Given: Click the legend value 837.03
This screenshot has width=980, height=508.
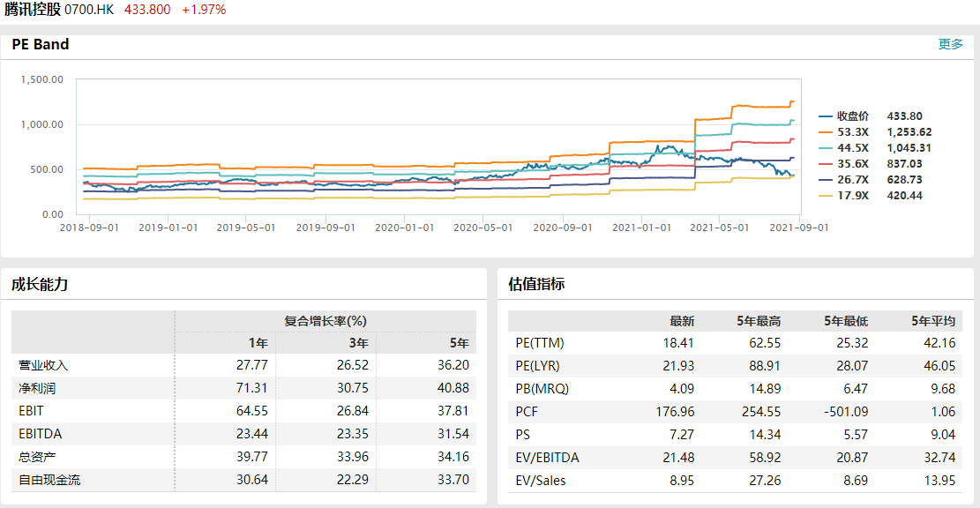Looking at the screenshot, I should tap(904, 164).
